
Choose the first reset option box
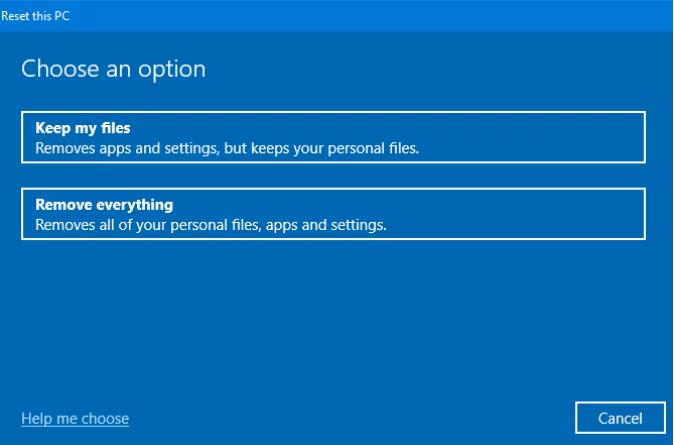tap(333, 137)
